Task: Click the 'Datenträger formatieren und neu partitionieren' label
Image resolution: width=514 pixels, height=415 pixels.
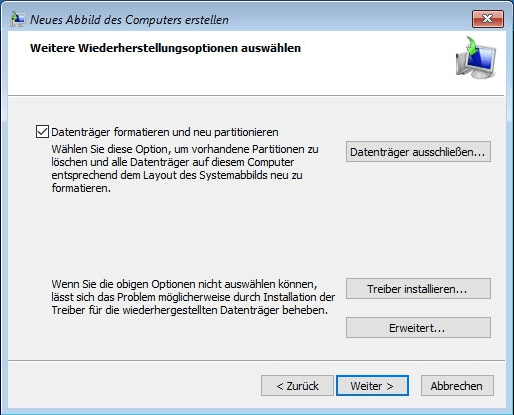Action: click(x=165, y=132)
